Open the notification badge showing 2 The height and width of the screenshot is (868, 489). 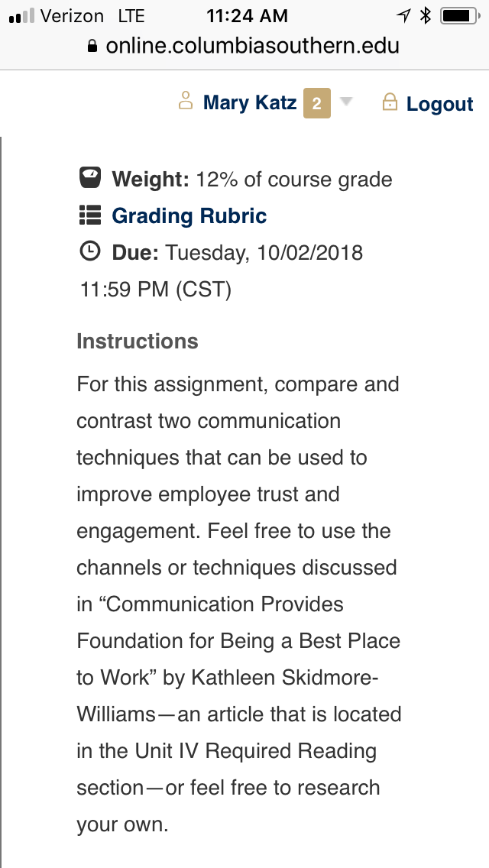click(x=317, y=103)
